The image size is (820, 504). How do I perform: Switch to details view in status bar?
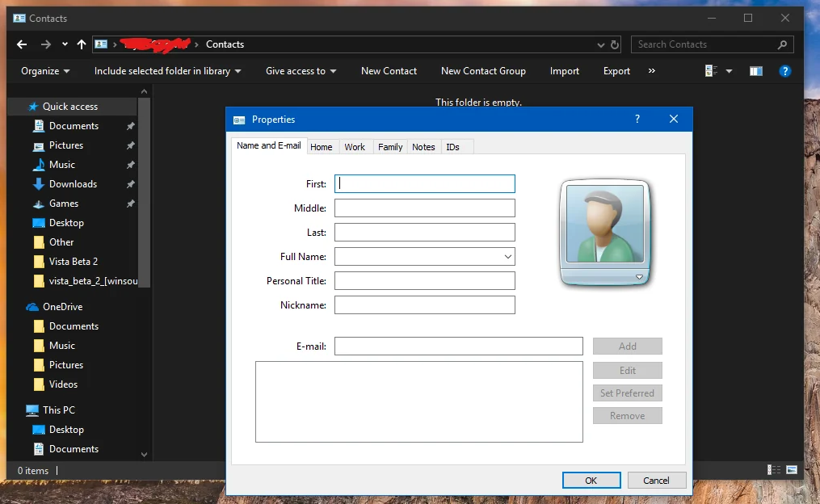coord(774,470)
